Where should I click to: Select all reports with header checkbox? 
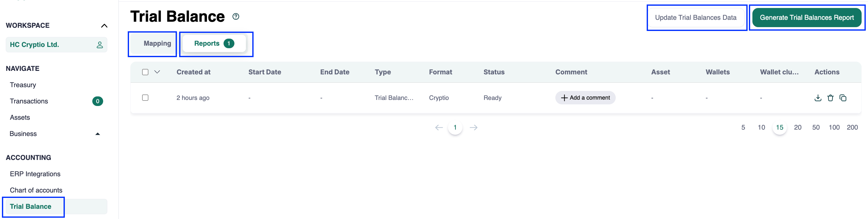click(145, 72)
